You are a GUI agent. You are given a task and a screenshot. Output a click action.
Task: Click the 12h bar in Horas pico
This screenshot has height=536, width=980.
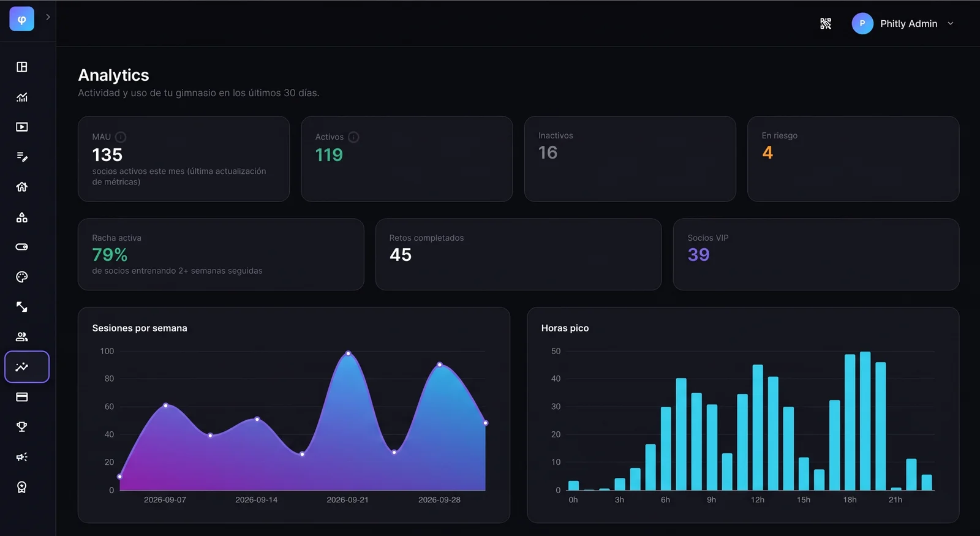(758, 428)
